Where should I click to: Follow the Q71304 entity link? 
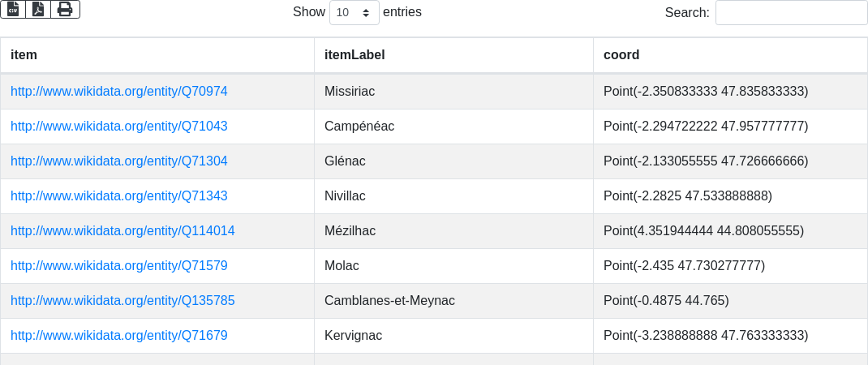(x=119, y=161)
